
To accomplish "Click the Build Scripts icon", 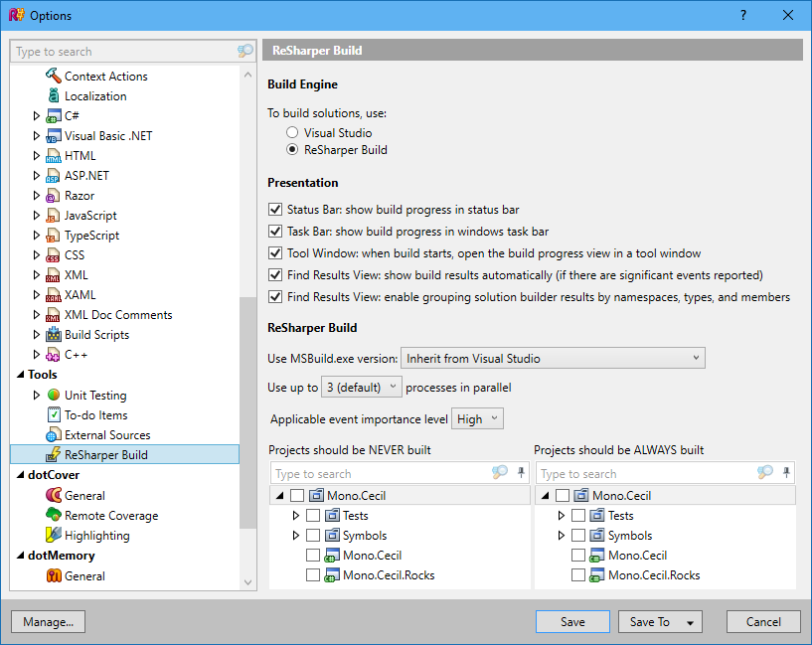I will [54, 335].
